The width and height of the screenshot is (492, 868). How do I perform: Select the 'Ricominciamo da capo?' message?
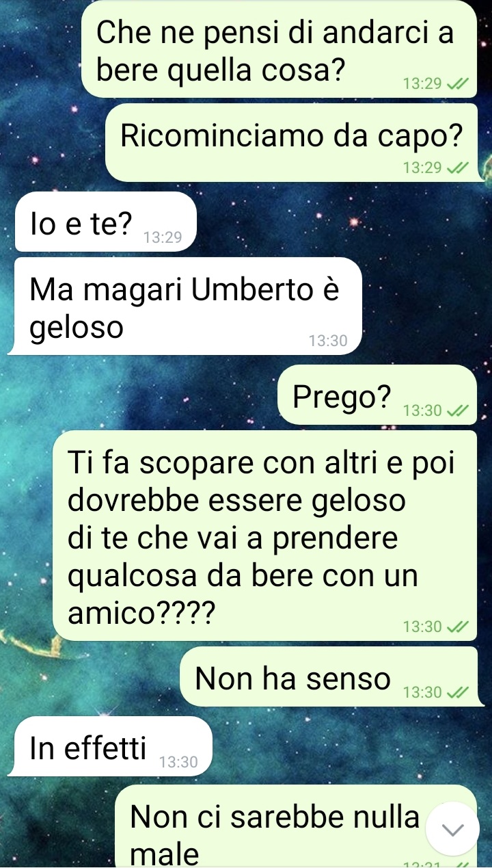point(291,143)
